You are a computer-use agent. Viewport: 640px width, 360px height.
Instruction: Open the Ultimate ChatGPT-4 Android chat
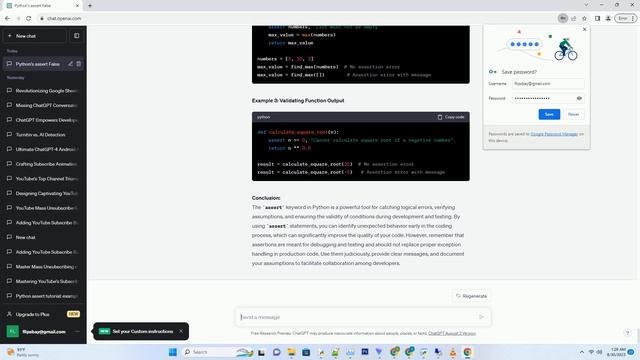pyautogui.click(x=43, y=149)
